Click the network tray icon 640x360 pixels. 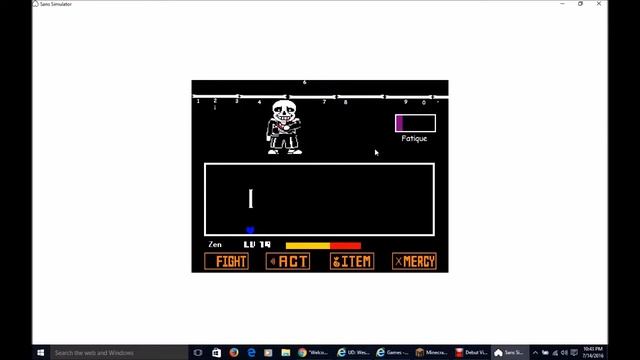click(555, 353)
